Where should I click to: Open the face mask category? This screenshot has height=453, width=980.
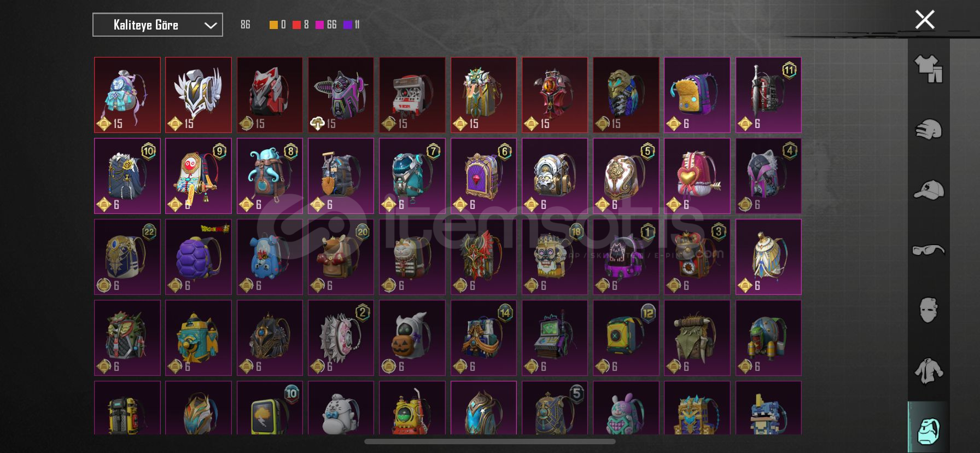click(929, 310)
